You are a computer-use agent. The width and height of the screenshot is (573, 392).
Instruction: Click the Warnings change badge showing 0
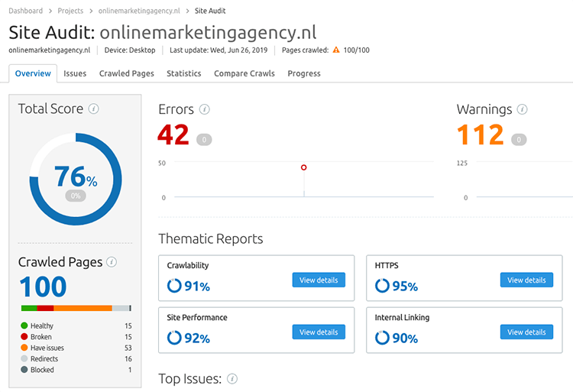click(x=519, y=139)
